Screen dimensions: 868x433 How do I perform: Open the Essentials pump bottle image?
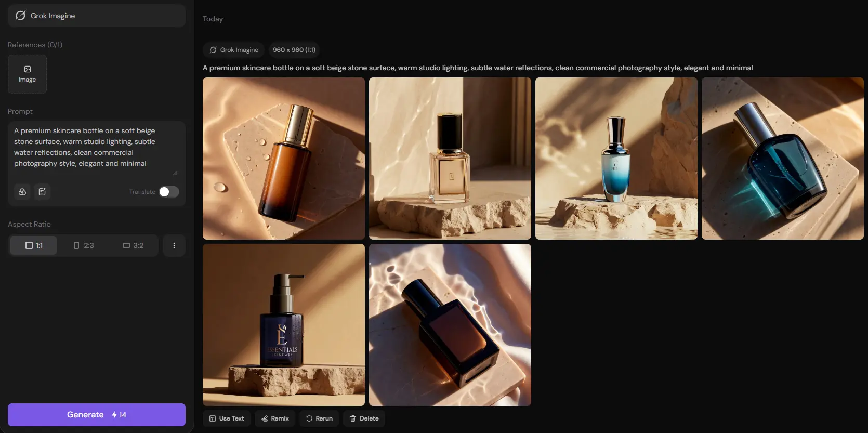[x=284, y=325]
